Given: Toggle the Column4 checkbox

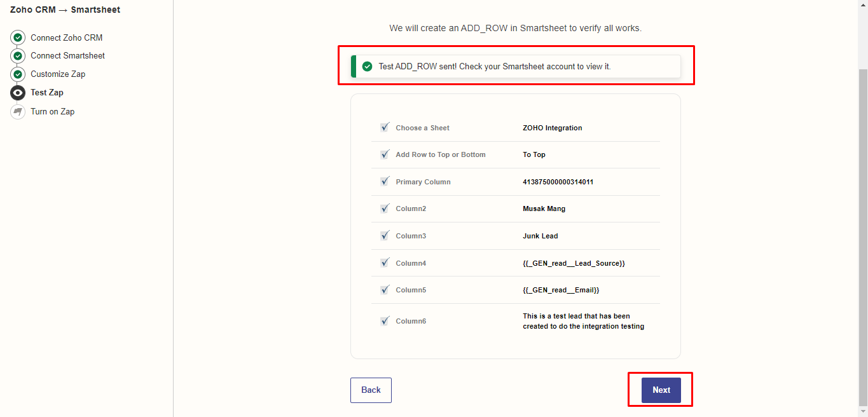Looking at the screenshot, I should 385,263.
